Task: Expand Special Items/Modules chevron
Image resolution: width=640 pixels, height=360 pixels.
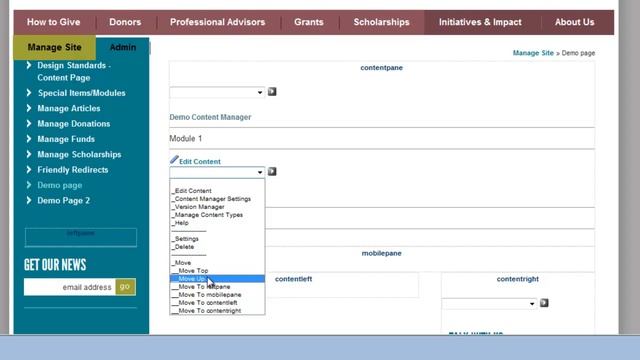Action: 29,93
